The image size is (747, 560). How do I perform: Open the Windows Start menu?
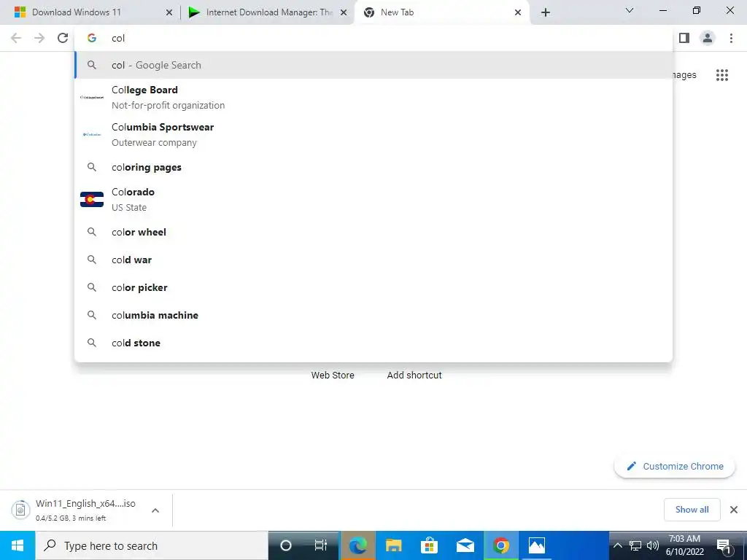click(x=18, y=545)
